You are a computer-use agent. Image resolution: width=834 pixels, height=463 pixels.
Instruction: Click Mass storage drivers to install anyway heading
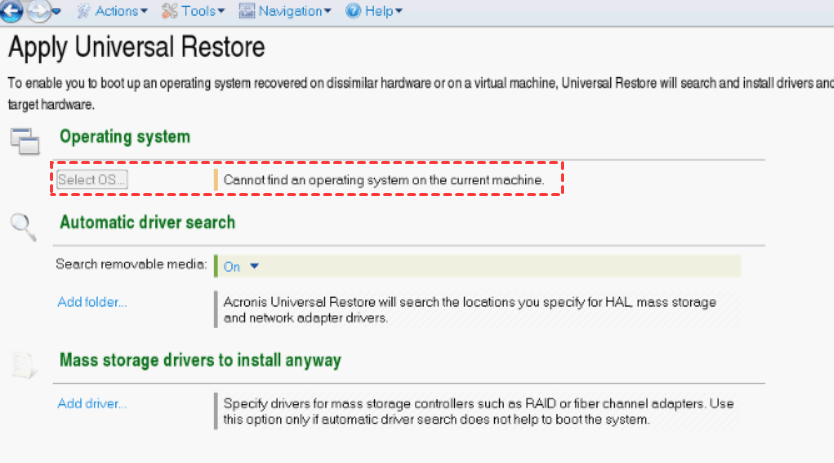(200, 360)
